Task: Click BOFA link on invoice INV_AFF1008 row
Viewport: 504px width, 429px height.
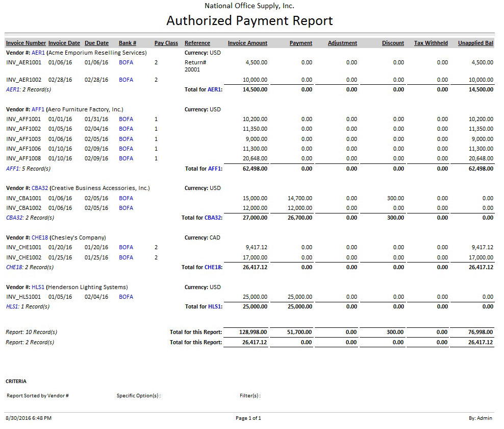Action: [126, 158]
